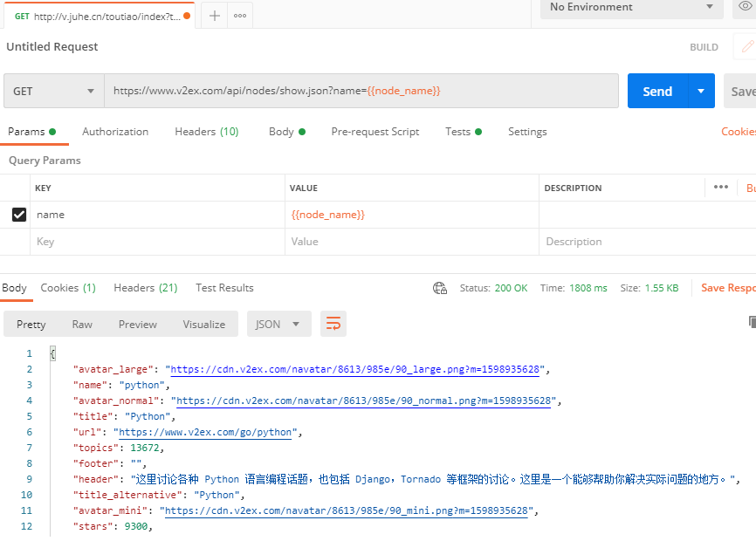Image resolution: width=756 pixels, height=541 pixels.
Task: Open query params column options ellipsis
Action: click(721, 187)
